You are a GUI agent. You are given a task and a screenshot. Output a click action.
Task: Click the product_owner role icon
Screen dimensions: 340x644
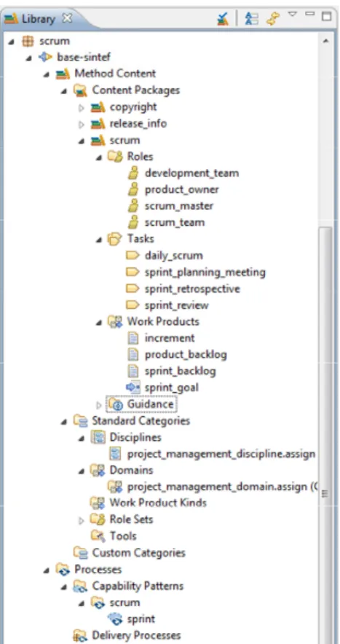[x=133, y=189]
